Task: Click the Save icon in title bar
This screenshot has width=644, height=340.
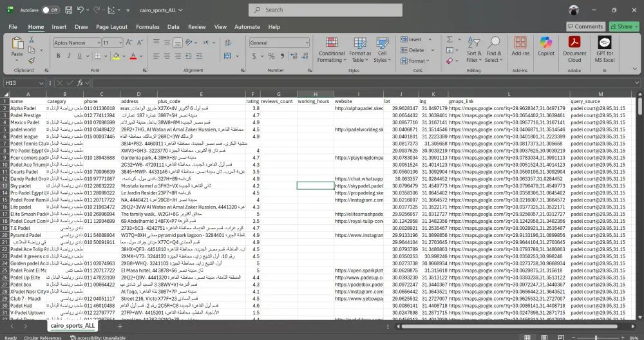Action: coord(69,10)
